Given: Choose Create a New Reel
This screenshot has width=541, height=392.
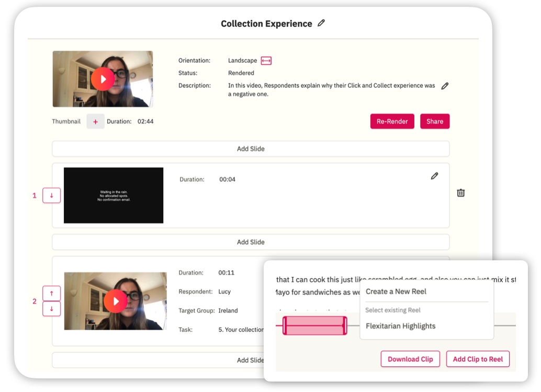Looking at the screenshot, I should pos(397,291).
